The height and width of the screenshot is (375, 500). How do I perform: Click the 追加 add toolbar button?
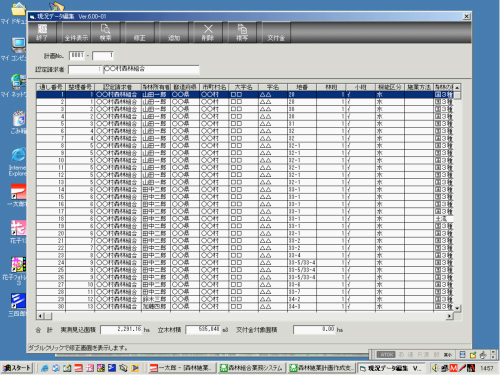[x=174, y=32]
